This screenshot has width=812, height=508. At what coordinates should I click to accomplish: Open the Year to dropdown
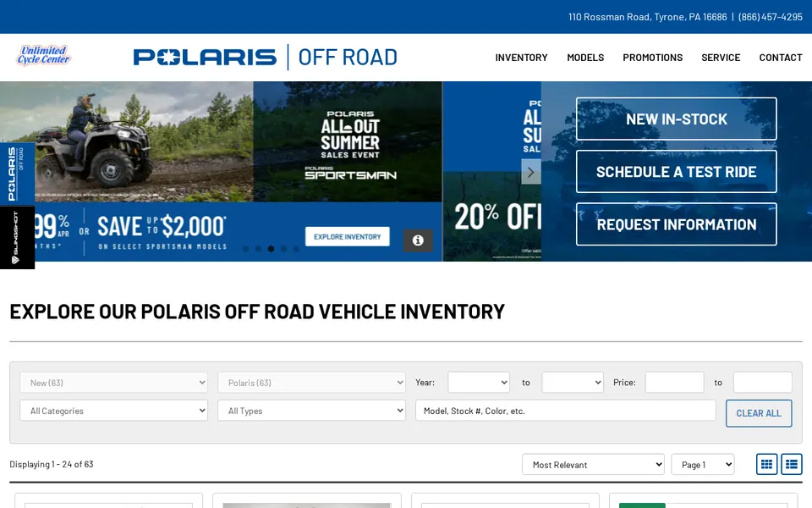(x=573, y=383)
